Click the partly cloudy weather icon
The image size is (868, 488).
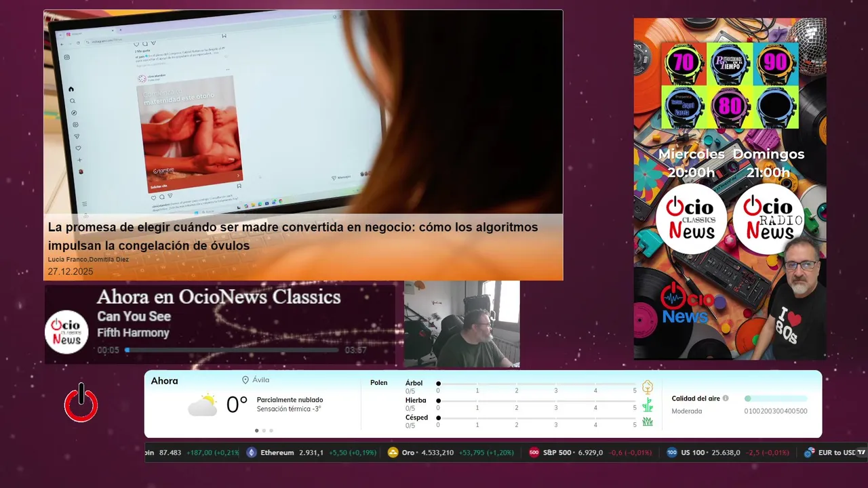(203, 405)
